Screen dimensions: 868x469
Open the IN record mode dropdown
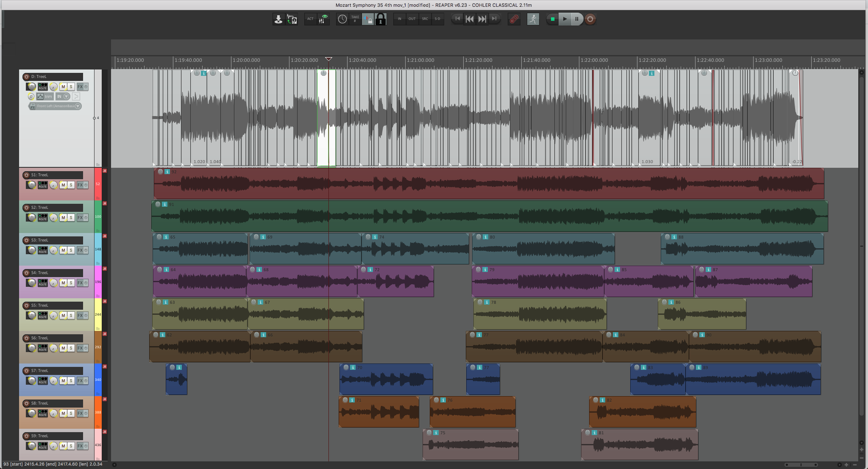63,97
